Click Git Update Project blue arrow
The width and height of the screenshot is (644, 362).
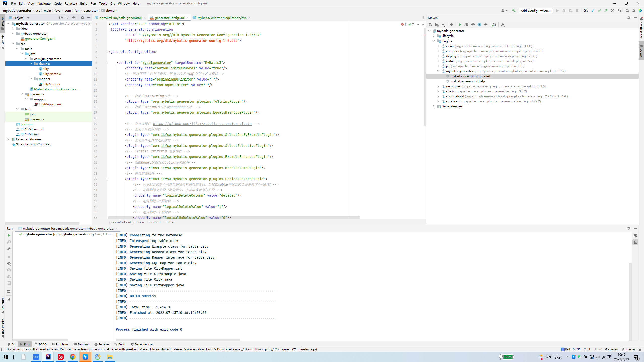coord(593,11)
